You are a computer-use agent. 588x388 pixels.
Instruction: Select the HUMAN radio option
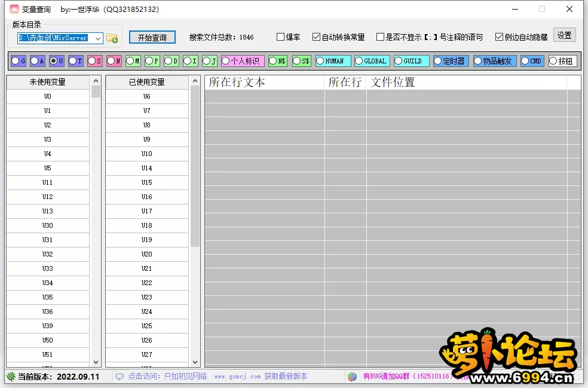coord(333,61)
